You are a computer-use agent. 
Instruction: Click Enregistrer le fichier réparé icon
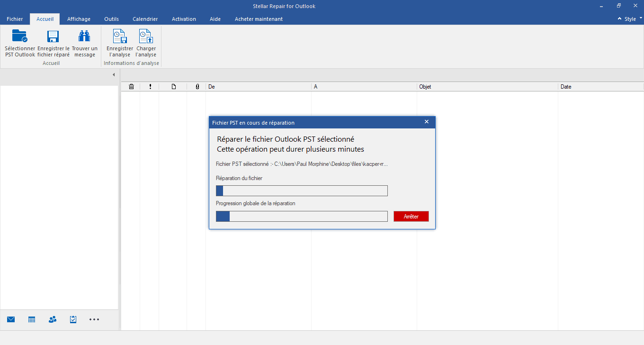[53, 37]
